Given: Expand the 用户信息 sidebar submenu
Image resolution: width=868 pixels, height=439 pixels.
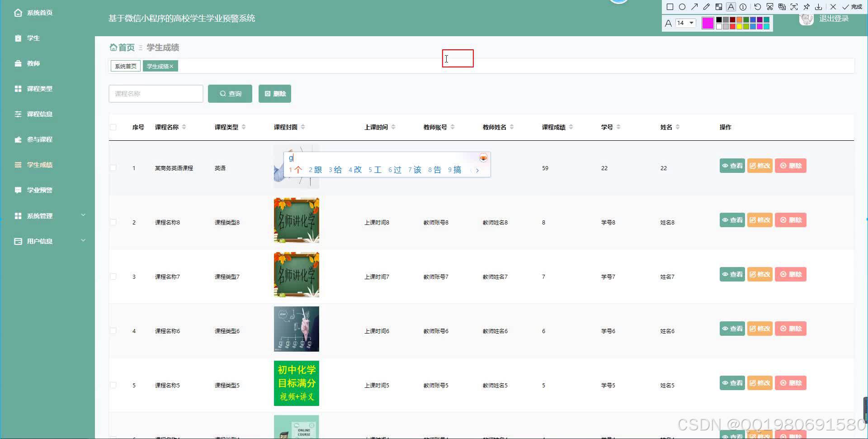Looking at the screenshot, I should click(83, 241).
